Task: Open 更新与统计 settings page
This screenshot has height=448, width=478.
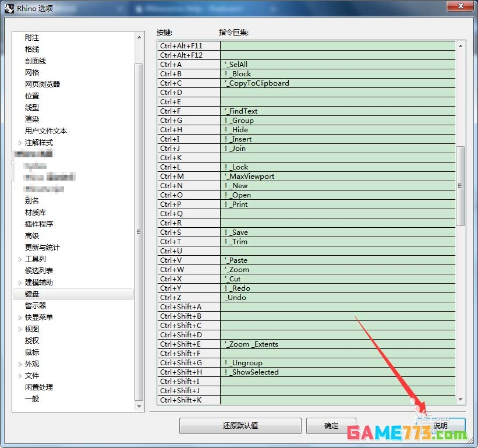Action: click(x=43, y=248)
